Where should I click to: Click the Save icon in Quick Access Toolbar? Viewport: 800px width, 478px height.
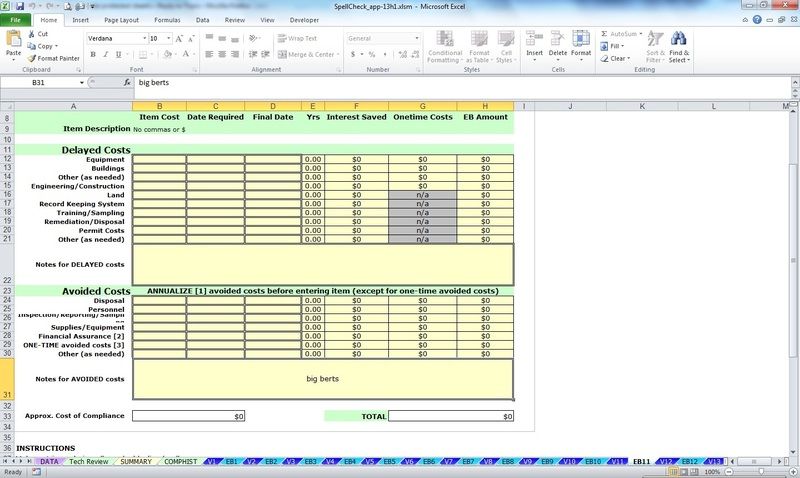[19, 6]
